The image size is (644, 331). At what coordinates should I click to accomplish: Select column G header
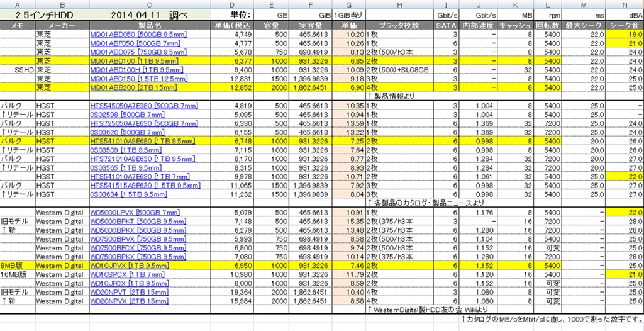click(x=348, y=4)
